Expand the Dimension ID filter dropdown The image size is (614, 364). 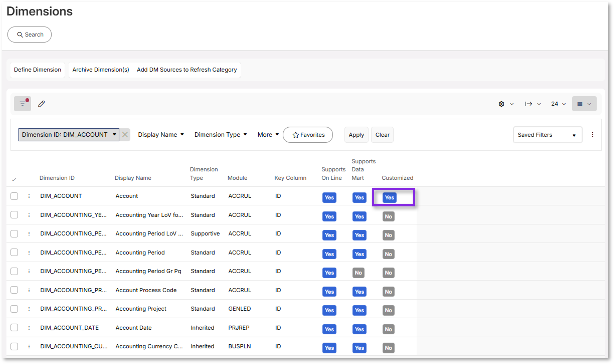pyautogui.click(x=69, y=135)
